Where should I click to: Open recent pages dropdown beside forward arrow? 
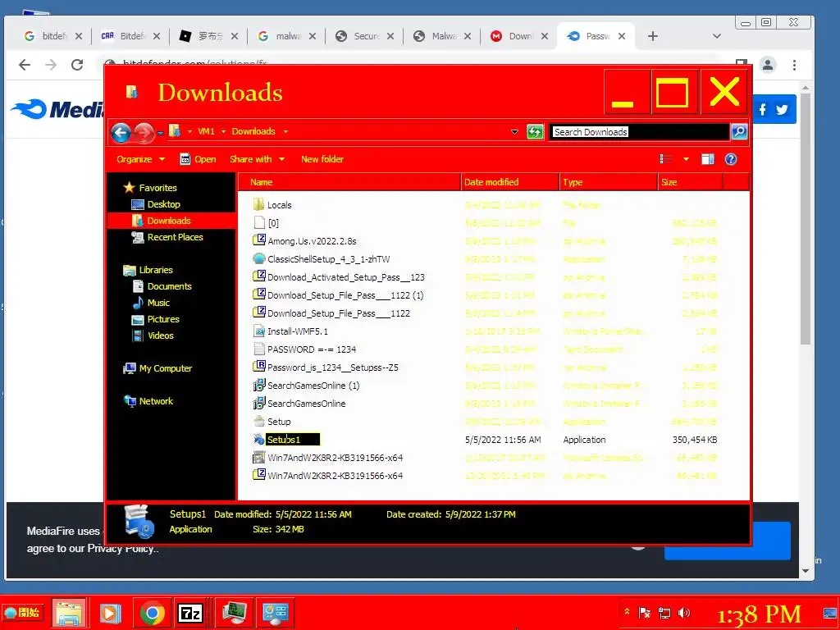(x=160, y=132)
